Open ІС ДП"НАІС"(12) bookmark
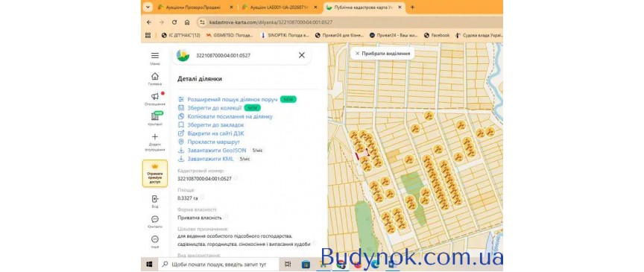This screenshot has height=272, width=644. pos(180,35)
